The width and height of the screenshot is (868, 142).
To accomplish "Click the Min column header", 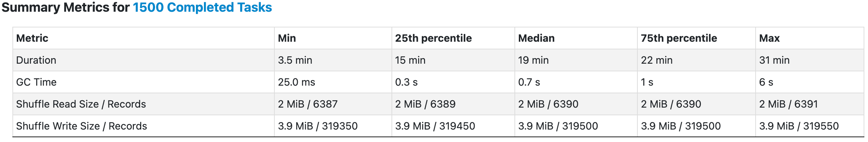I will (287, 38).
